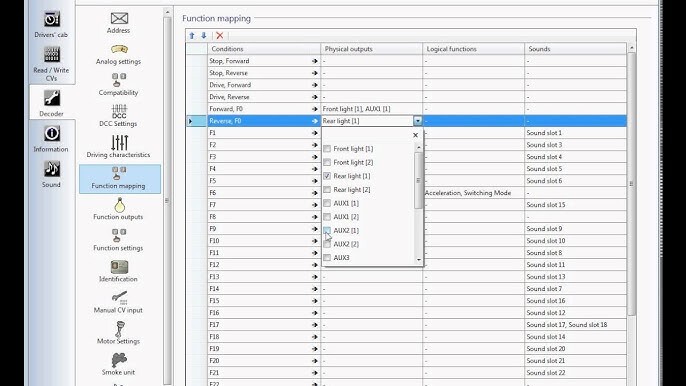Open the Identification page

point(119,271)
